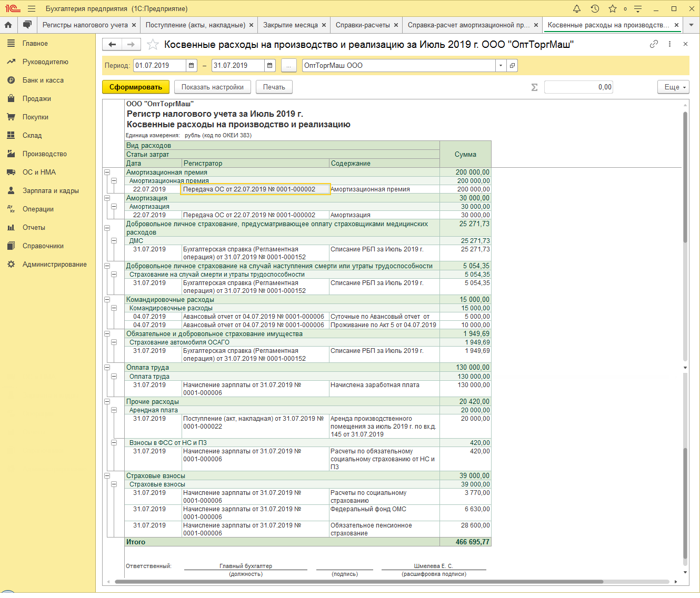Open the ОС и НМА section
Image resolution: width=700 pixels, height=598 pixels.
pyautogui.click(x=39, y=172)
